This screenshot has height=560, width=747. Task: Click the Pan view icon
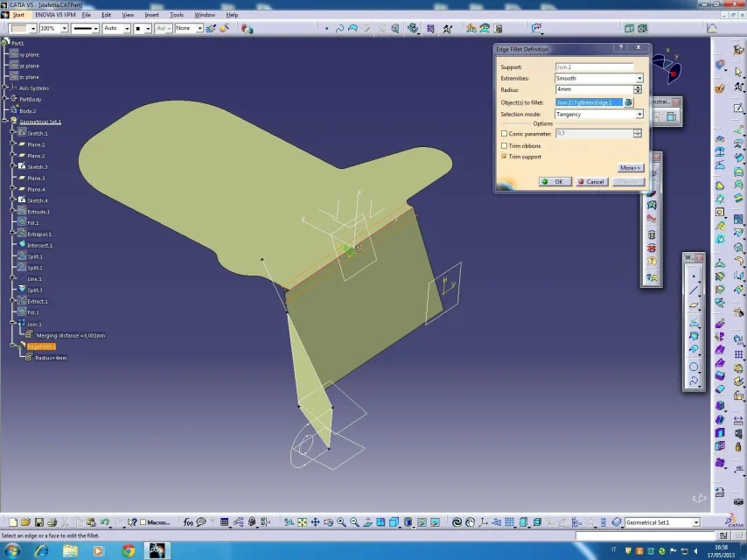[315, 522]
